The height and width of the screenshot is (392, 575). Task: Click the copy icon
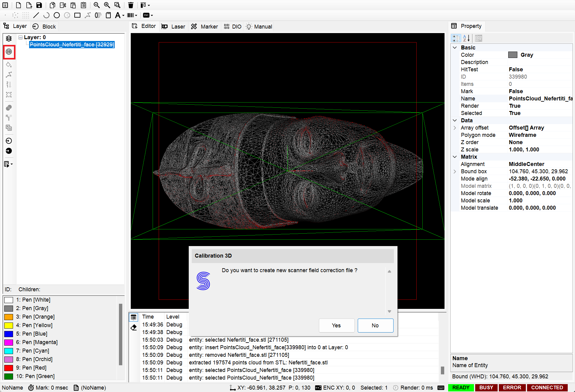(52, 5)
